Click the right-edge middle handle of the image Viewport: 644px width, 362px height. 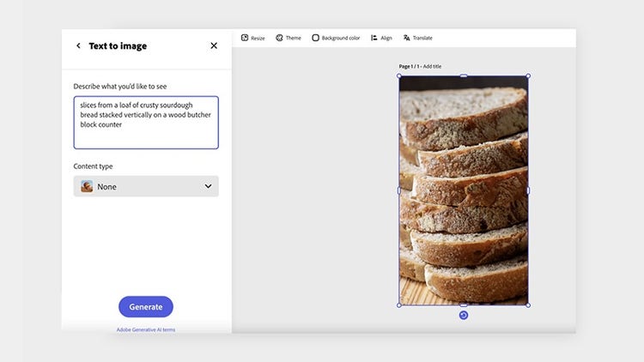[528, 190]
